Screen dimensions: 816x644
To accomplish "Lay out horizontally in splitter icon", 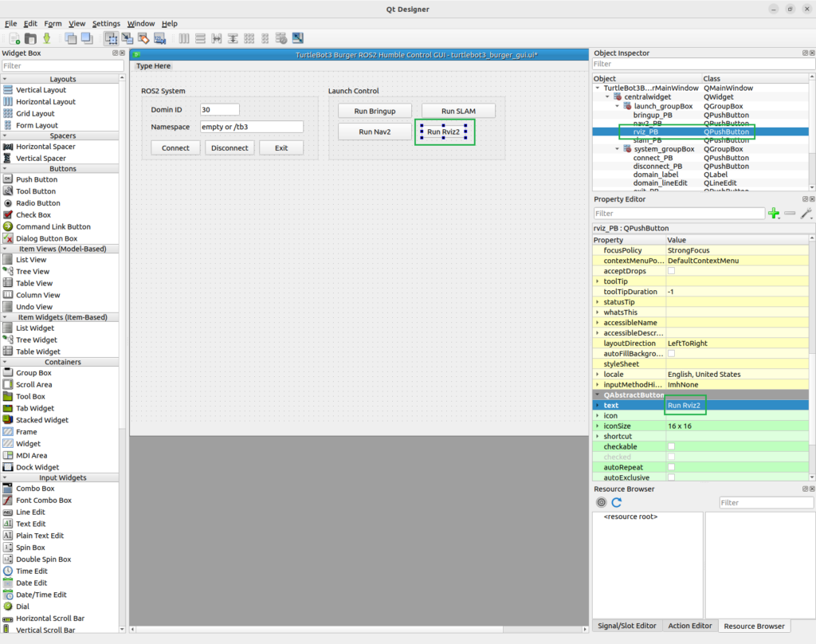I will pyautogui.click(x=217, y=38).
